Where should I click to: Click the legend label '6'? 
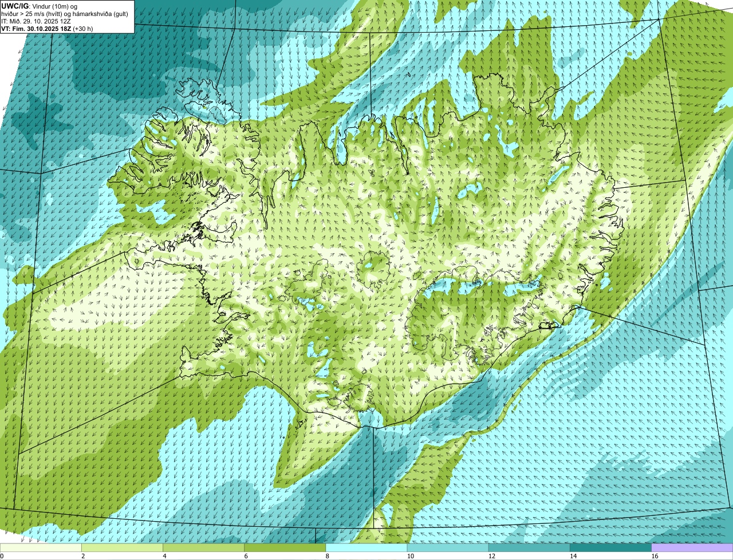point(246,556)
